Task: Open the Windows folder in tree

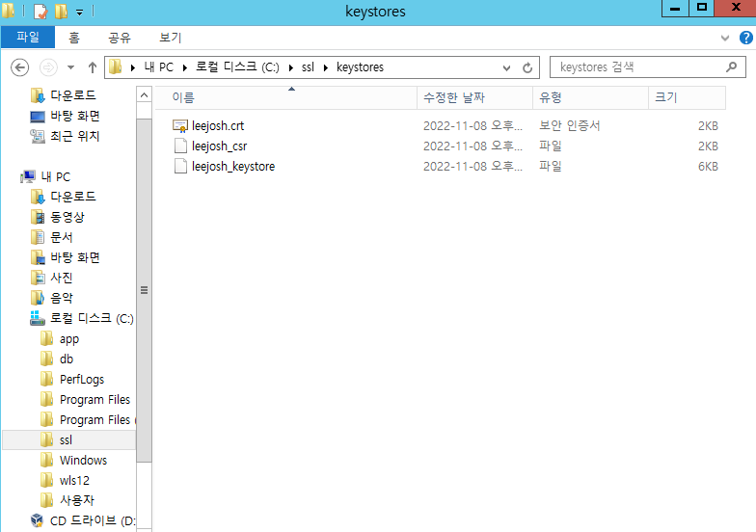Action: tap(83, 461)
